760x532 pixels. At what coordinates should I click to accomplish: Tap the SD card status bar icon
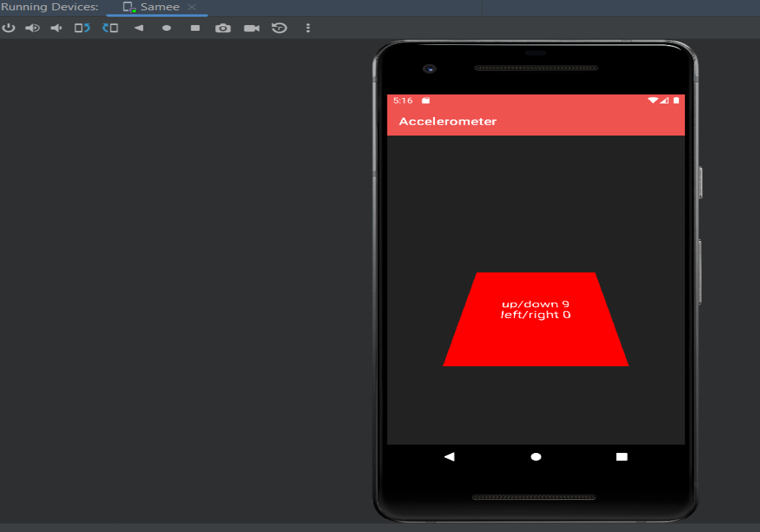click(x=425, y=100)
